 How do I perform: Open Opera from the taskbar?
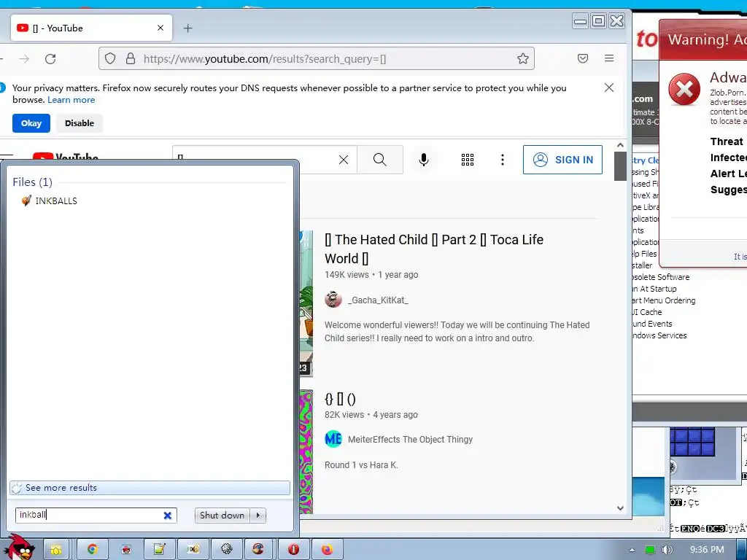coord(293,550)
